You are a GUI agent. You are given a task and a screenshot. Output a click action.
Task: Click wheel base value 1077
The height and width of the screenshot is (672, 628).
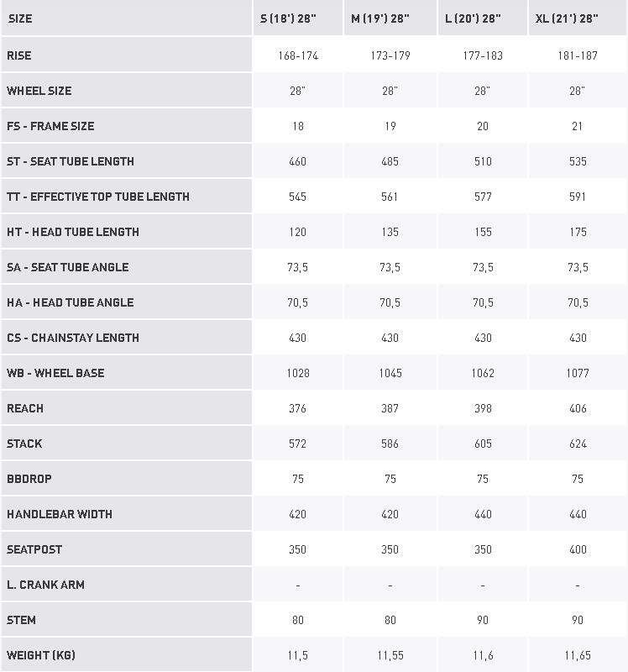[578, 373]
